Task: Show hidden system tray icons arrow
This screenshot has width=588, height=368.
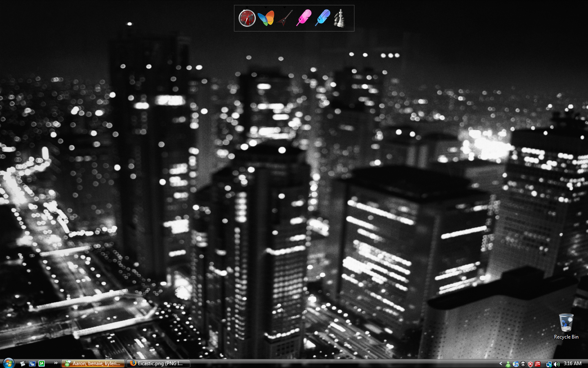Action: click(501, 364)
